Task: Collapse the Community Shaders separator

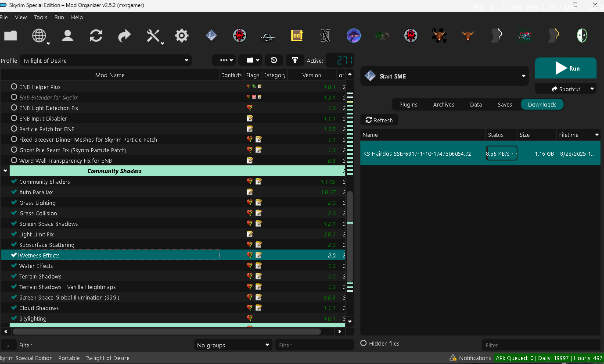Action: [5, 171]
